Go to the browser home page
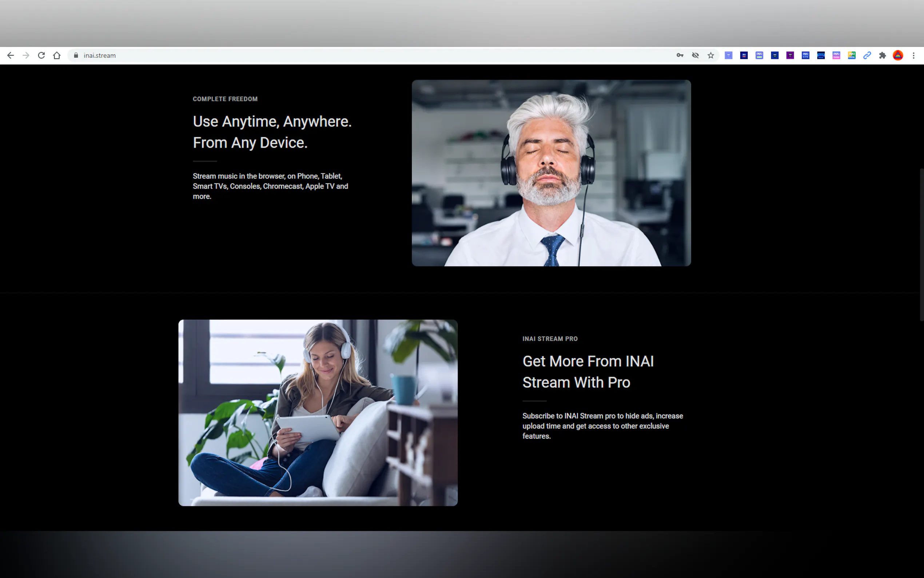The image size is (924, 578). (x=57, y=55)
